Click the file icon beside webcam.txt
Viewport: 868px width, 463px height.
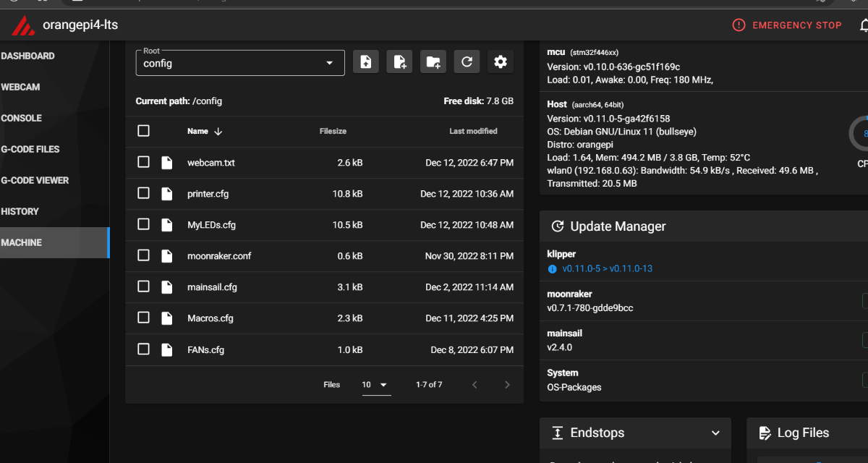coord(167,163)
